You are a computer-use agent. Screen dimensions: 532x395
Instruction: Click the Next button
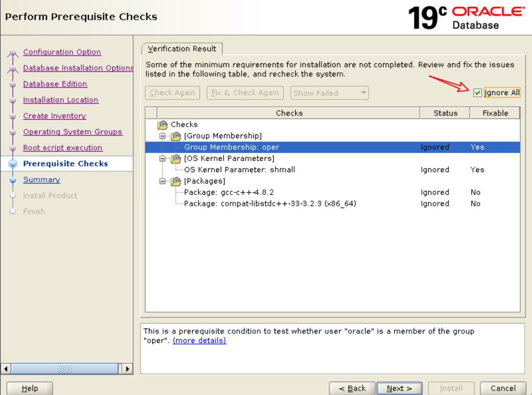(400, 388)
